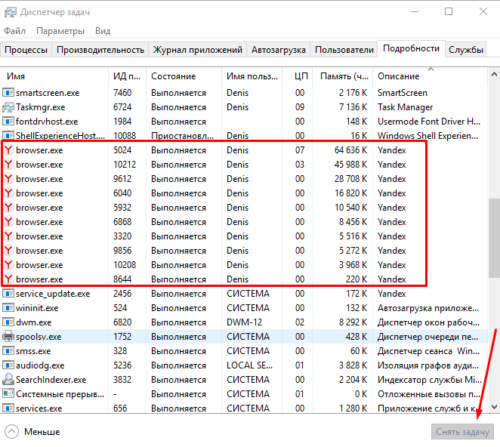Collapse view with the Меньше chevron
Image resolution: width=500 pixels, height=447 pixels.
(12, 432)
